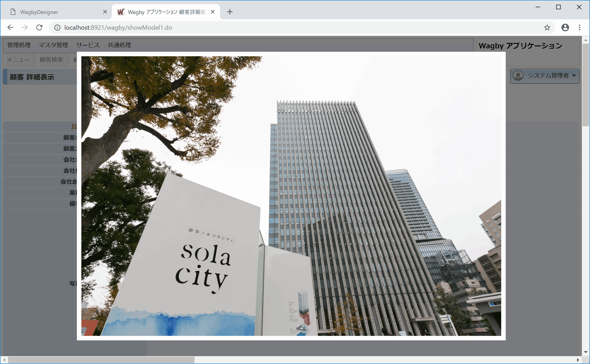
Task: Open the サービス menu
Action: coord(88,45)
